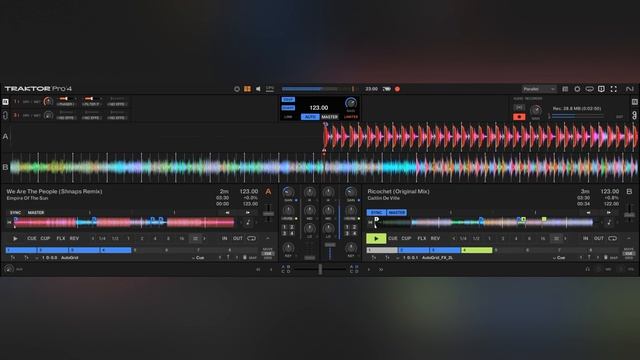The width and height of the screenshot is (640, 360).
Task: Click CUE on Deck B
Action: point(393,238)
